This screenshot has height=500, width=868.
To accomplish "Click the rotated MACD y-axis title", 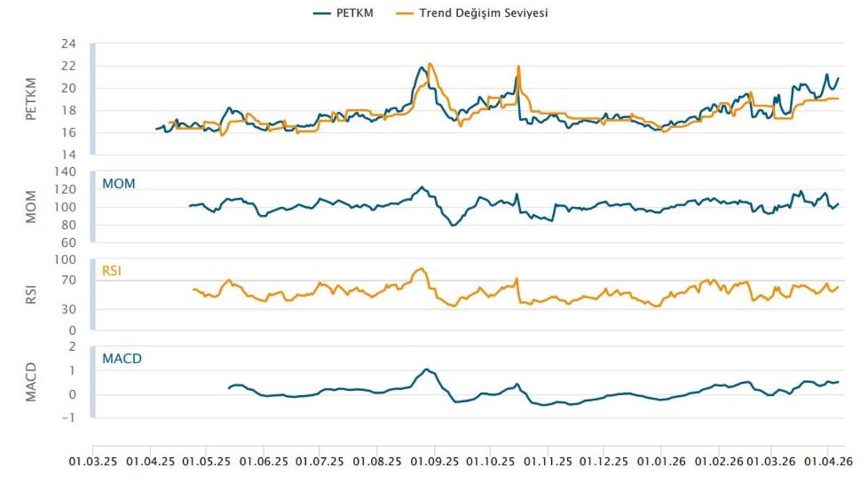I will point(31,382).
